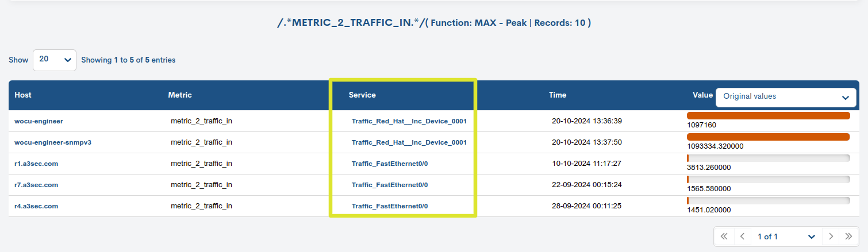Open host wocu-engineer

[39, 121]
